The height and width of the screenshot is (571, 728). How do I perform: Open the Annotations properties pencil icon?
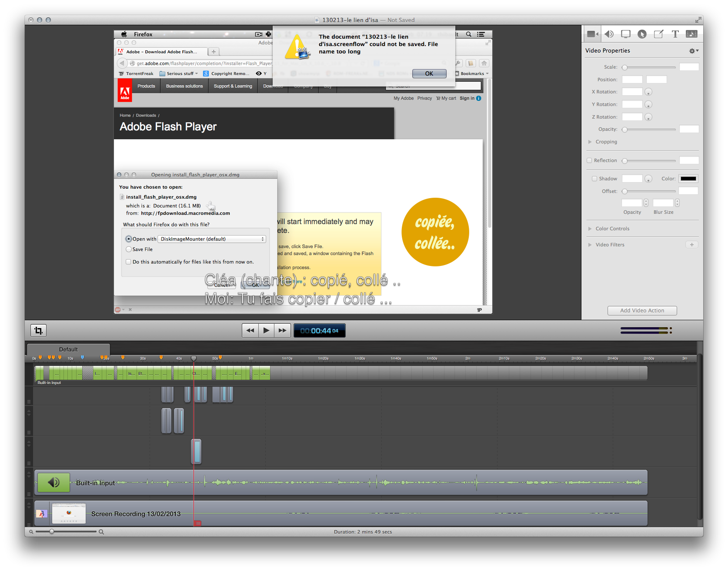(x=658, y=34)
